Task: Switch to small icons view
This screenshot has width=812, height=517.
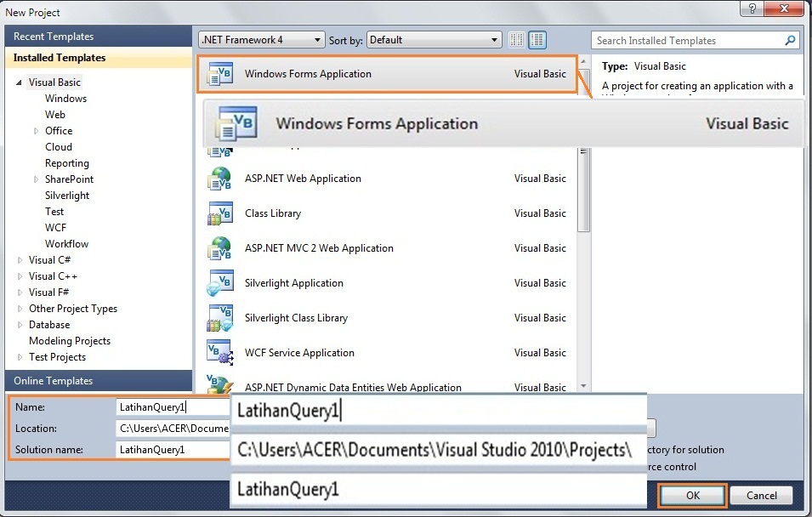Action: (516, 40)
